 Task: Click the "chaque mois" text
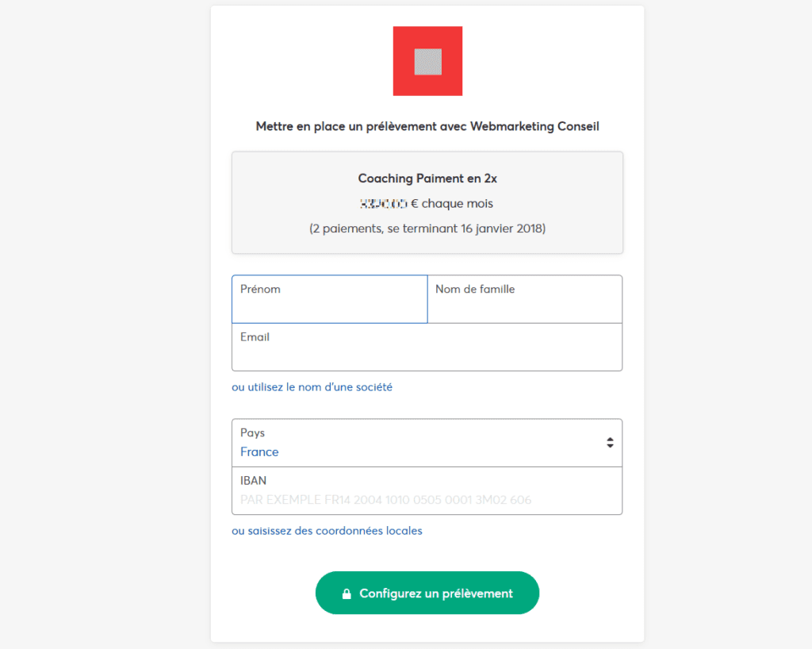click(458, 204)
